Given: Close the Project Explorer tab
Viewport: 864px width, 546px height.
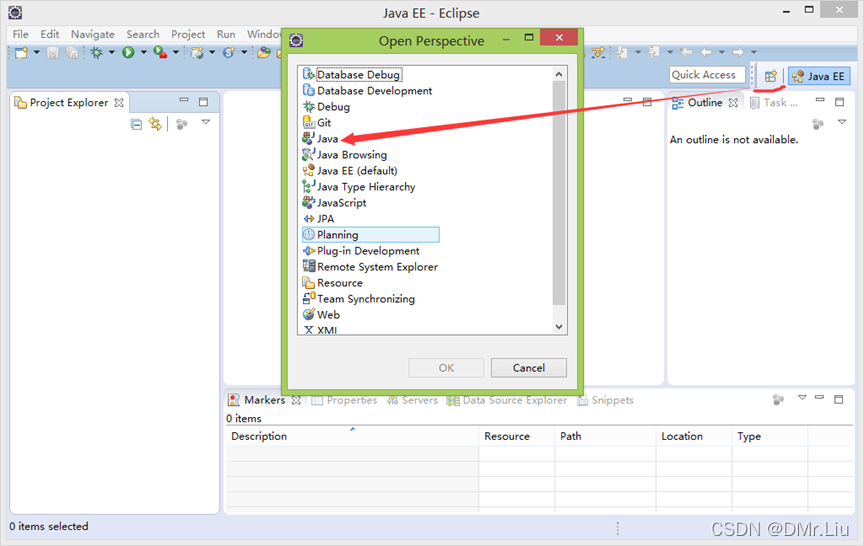Looking at the screenshot, I should coord(119,102).
